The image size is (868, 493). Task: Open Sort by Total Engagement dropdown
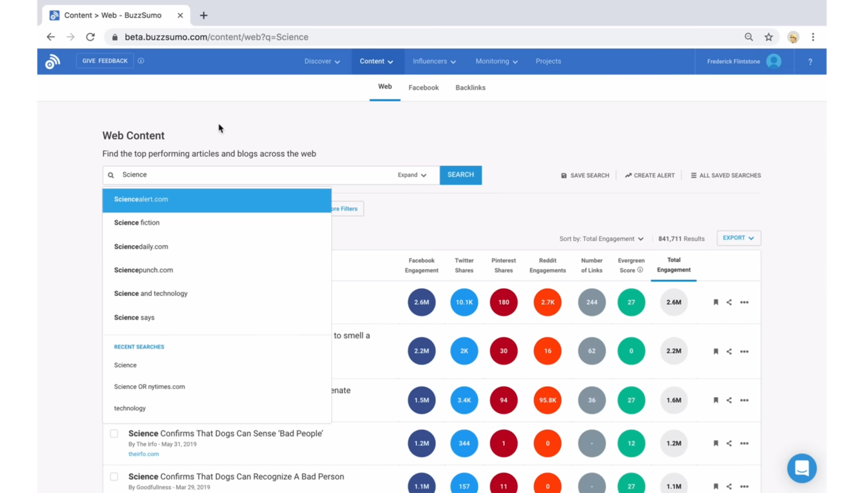tap(601, 239)
